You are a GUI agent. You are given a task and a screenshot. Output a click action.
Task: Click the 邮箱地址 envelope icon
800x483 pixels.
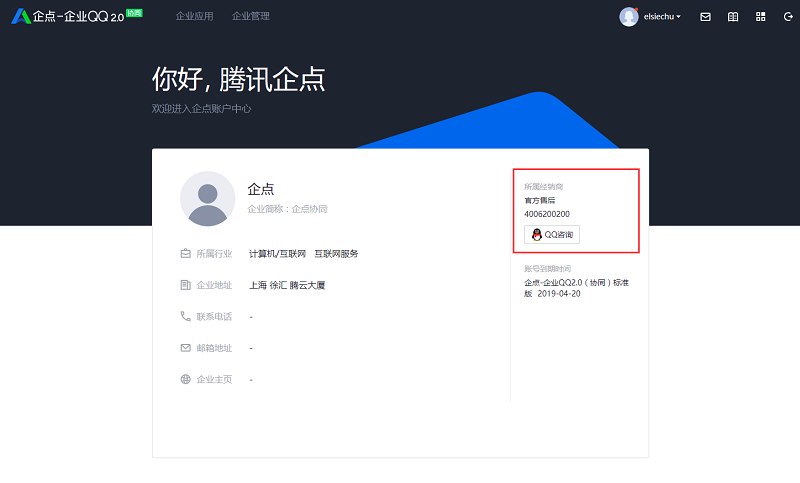coord(185,348)
